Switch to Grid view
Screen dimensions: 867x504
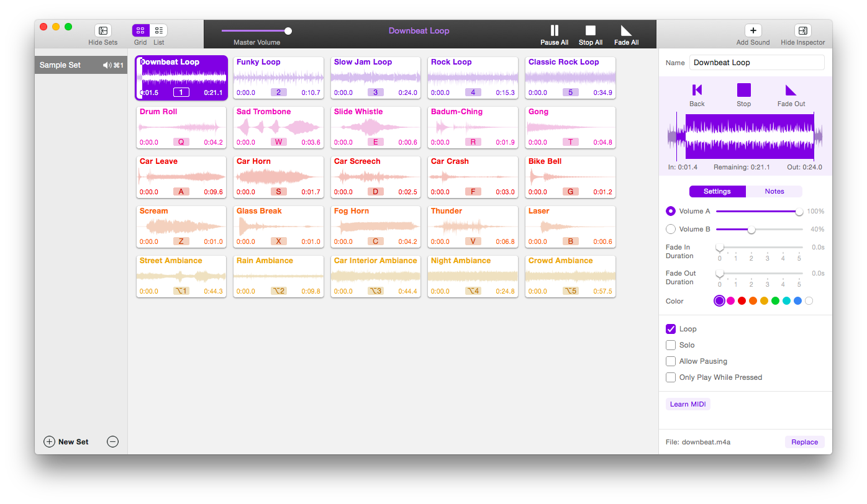(x=140, y=30)
